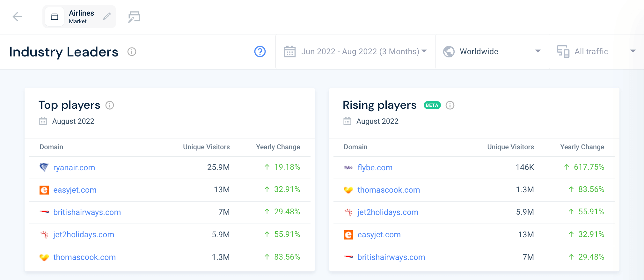Open the Jun 2022 - Aug 2022 date dropdown
Image resolution: width=644 pixels, height=280 pixels.
(x=355, y=51)
